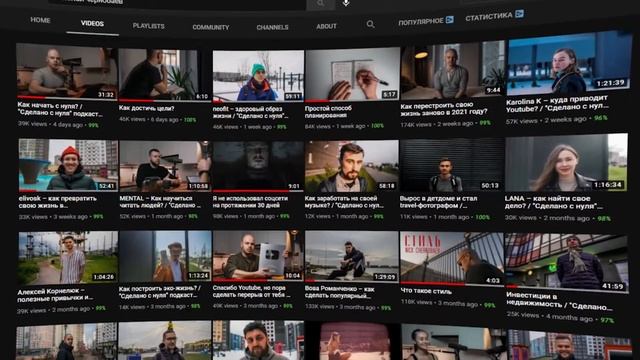Open 'Простой способ планирования' thumbnail
The width and height of the screenshot is (640, 360).
coord(352,74)
